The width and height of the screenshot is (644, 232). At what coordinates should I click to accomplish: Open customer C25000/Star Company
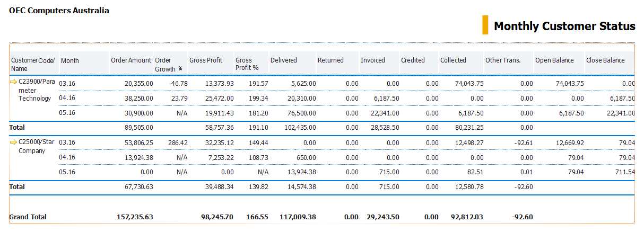point(37,146)
